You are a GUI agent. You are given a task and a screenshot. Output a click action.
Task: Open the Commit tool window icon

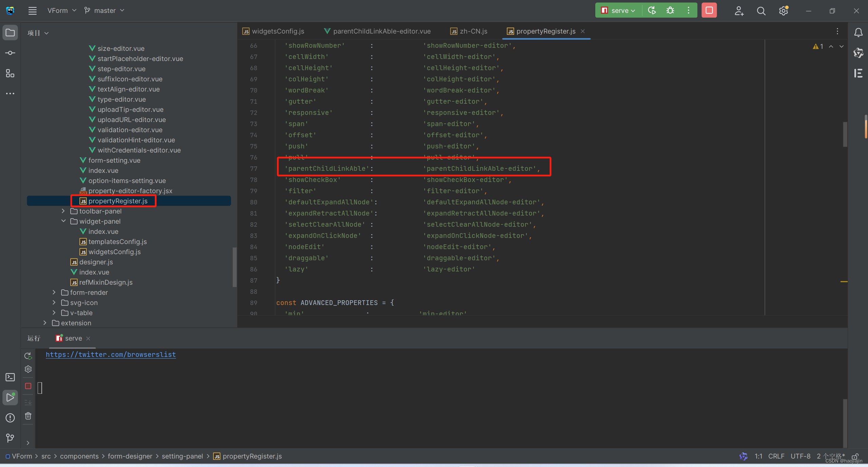10,53
